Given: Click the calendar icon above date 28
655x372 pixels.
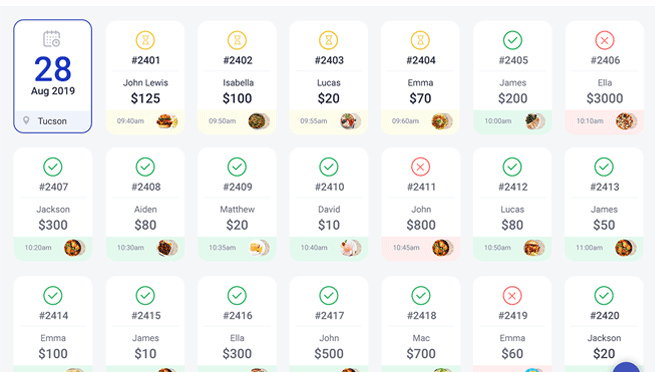Looking at the screenshot, I should [x=52, y=39].
